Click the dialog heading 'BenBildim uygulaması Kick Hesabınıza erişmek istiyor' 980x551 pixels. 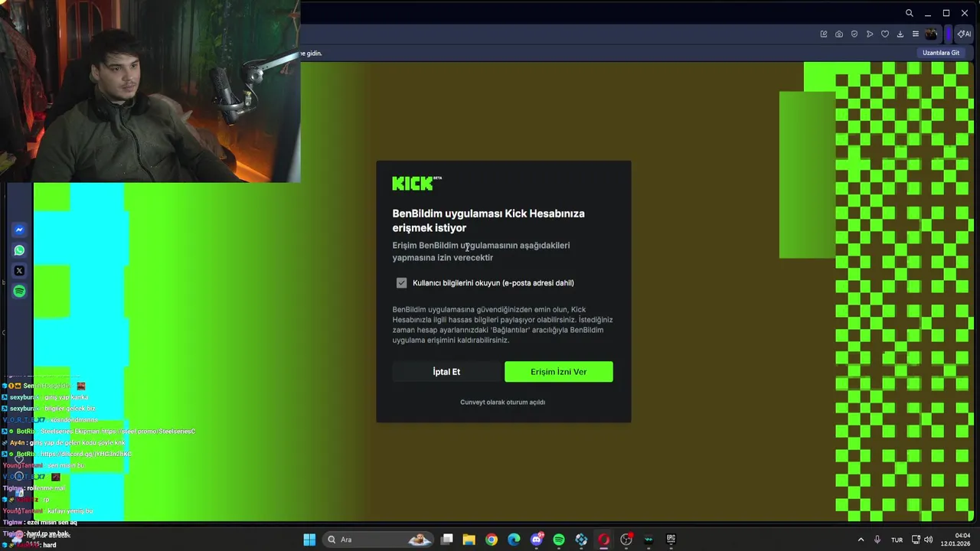tap(488, 220)
